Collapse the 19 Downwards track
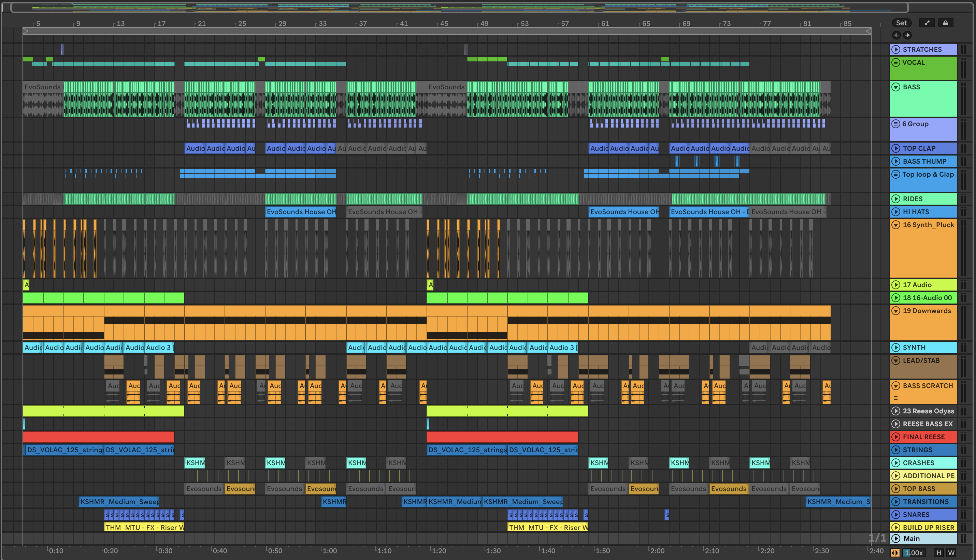 click(896, 311)
